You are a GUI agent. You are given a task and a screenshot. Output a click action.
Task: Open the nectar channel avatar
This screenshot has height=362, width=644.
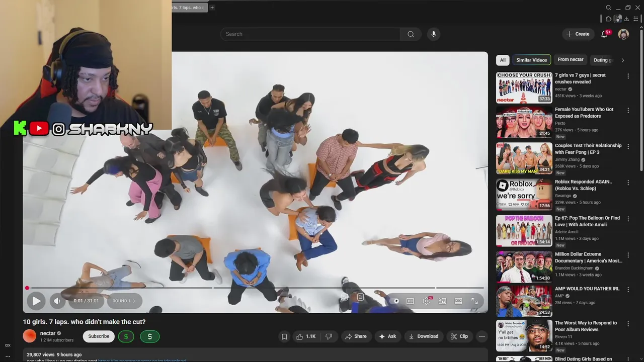(30, 336)
